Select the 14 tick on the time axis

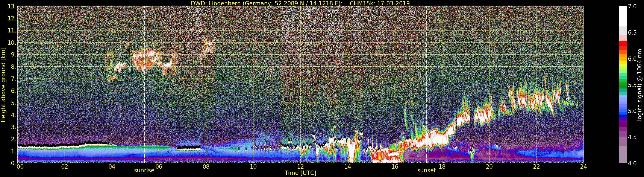(348, 167)
